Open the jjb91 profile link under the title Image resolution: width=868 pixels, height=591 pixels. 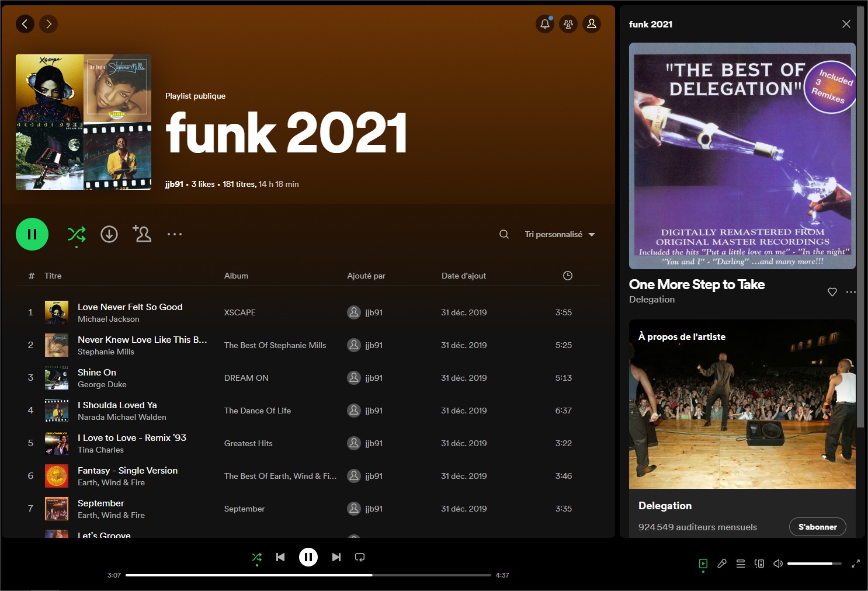click(x=174, y=184)
